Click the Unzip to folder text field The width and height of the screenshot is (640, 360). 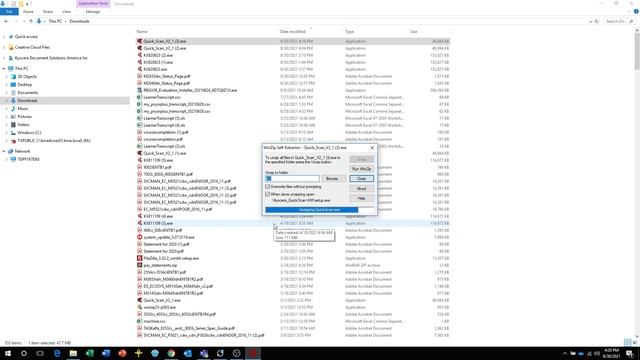[x=292, y=178]
